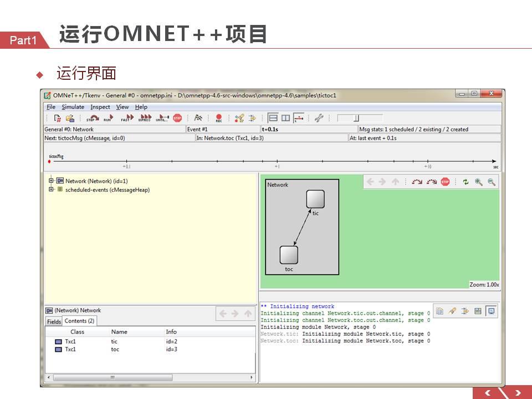Open the find/filter binoculars icon

click(197, 117)
